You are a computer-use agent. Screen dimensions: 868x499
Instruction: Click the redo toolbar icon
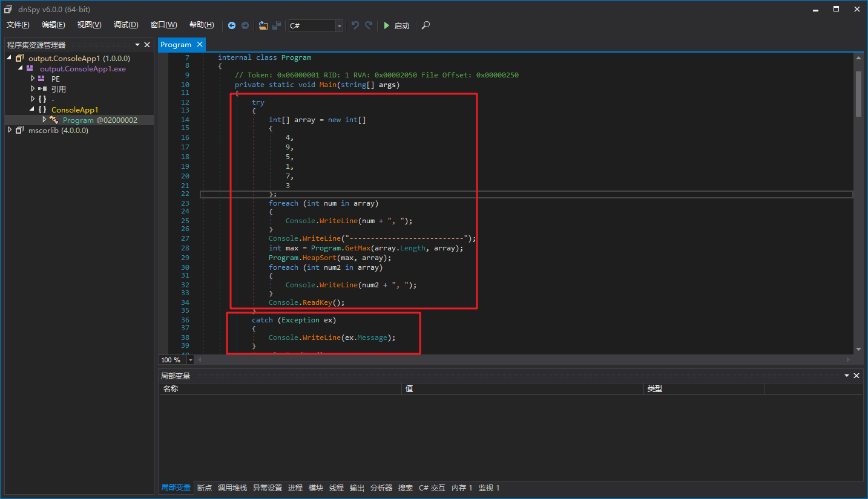(x=369, y=25)
